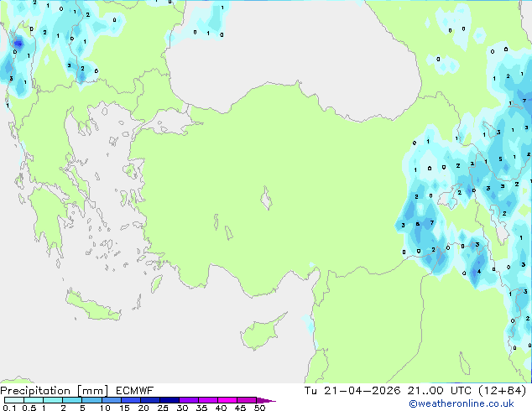Click the '(12+84)' forecast offset text
Screen dimensions: 532x411
tap(502, 391)
